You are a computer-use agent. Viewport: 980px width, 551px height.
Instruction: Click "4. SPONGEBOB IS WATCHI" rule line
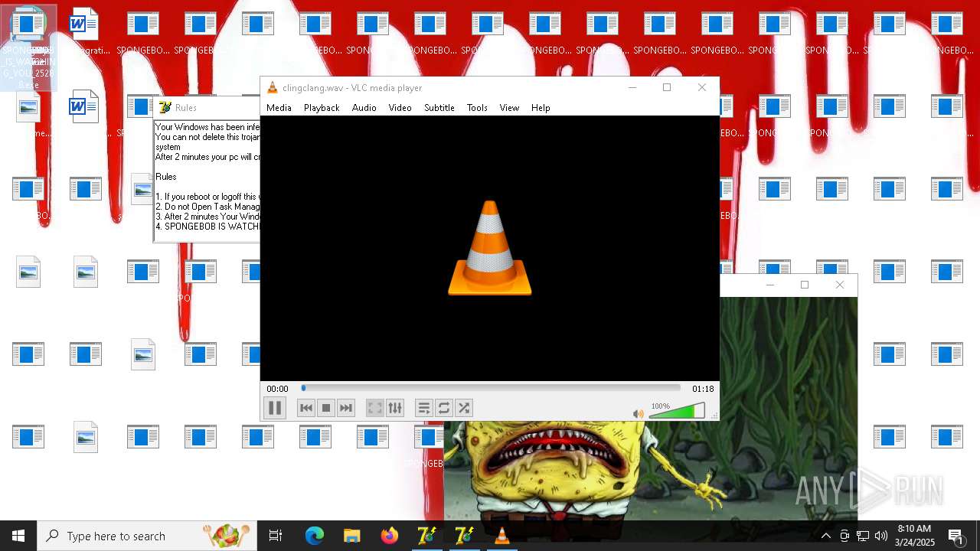click(x=207, y=227)
